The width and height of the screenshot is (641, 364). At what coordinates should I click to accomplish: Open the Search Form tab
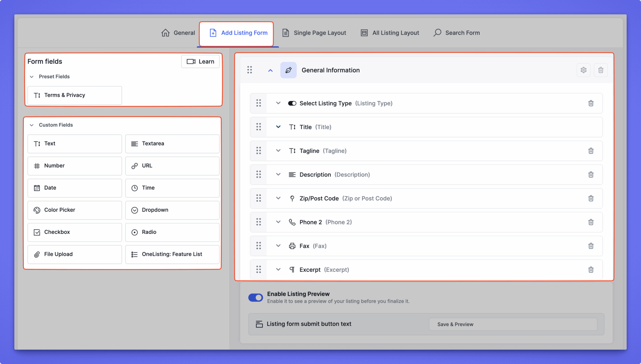tap(456, 33)
